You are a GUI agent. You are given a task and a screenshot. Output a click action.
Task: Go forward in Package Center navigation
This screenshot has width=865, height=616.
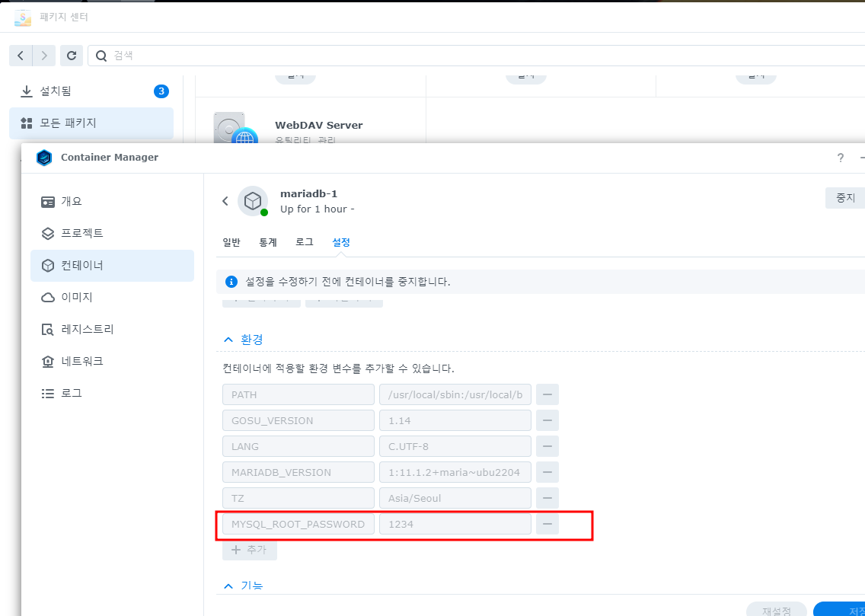point(44,56)
